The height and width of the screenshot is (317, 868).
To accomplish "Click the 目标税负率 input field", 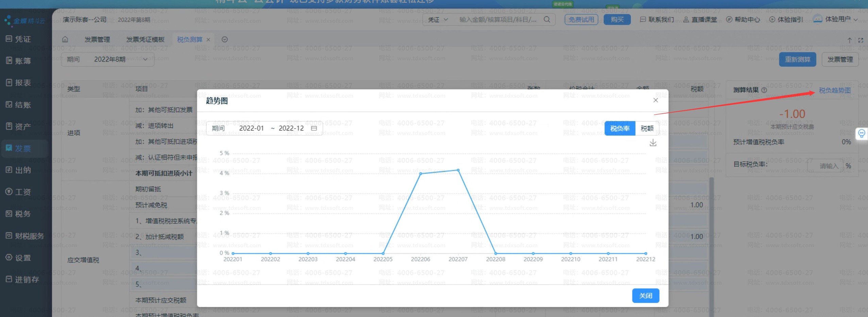I will [825, 166].
